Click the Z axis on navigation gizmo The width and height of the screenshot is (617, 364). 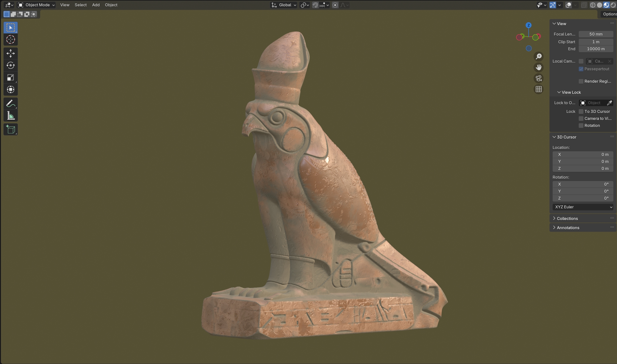point(529,25)
